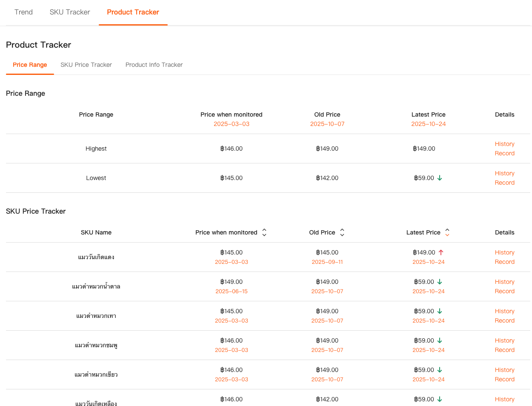Open History Record for Highest price
This screenshot has height=406, width=532.
click(x=504, y=149)
